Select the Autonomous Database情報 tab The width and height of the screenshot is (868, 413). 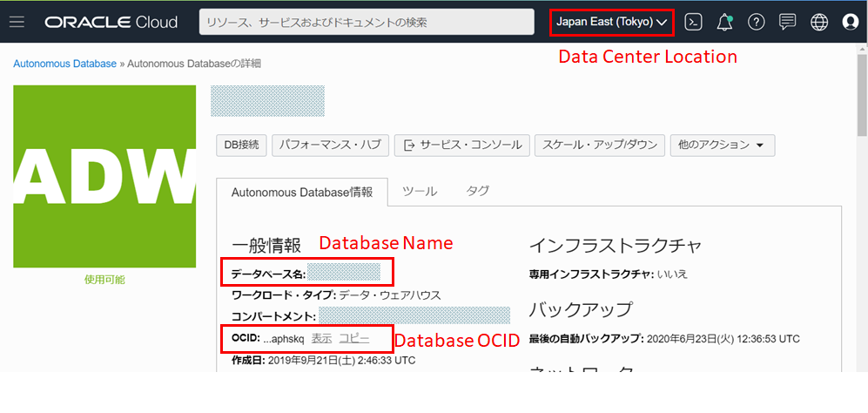point(301,193)
